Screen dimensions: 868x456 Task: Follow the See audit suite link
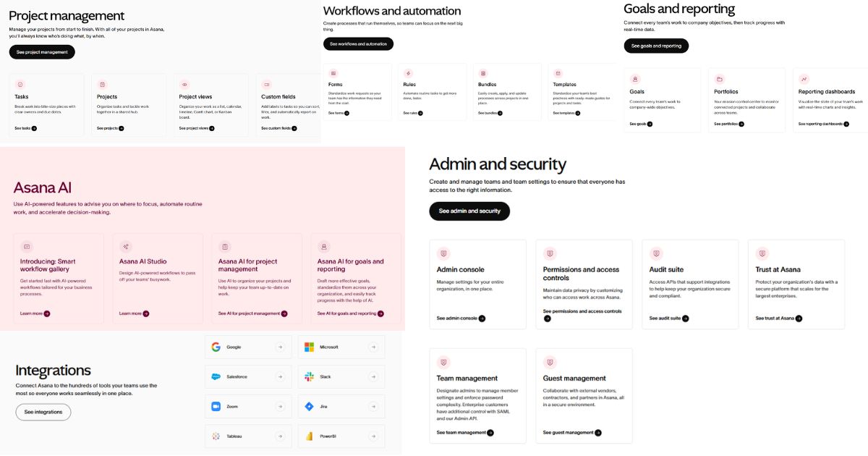point(668,318)
